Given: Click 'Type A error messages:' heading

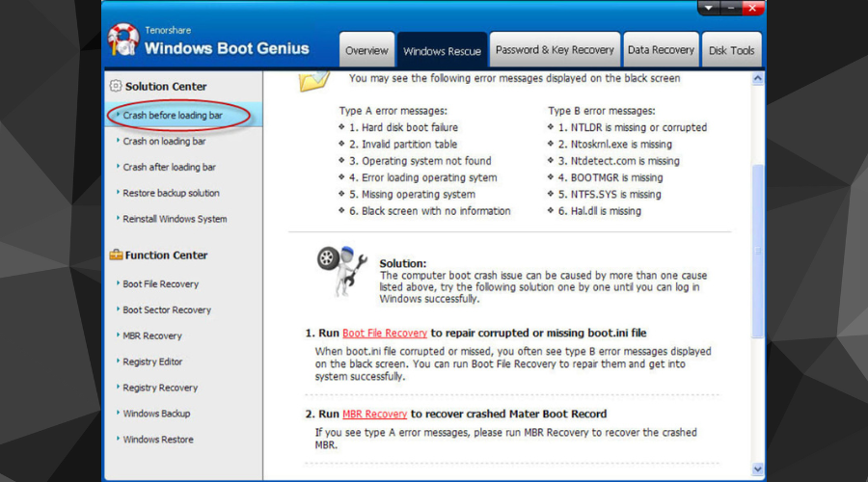Looking at the screenshot, I should point(393,111).
